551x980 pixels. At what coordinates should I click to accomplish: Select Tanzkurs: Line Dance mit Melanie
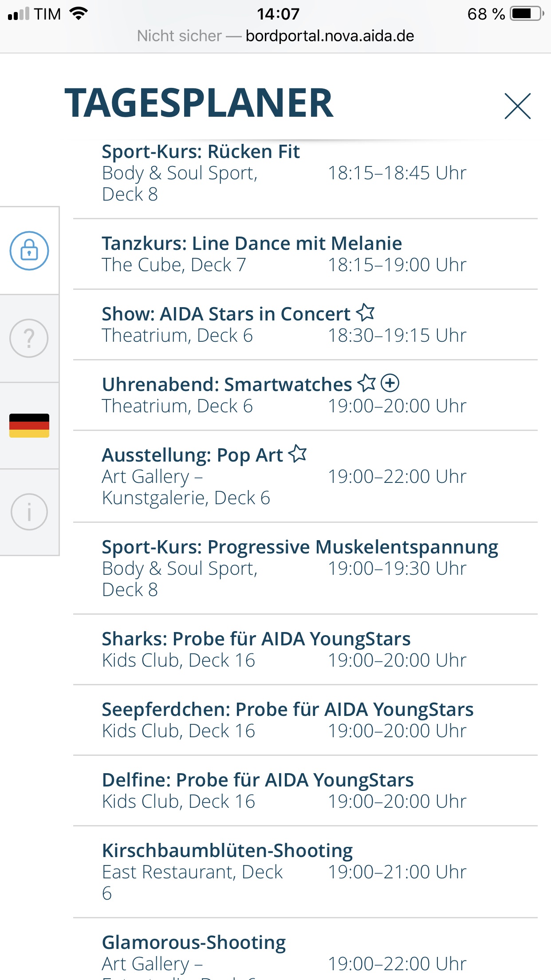click(252, 244)
